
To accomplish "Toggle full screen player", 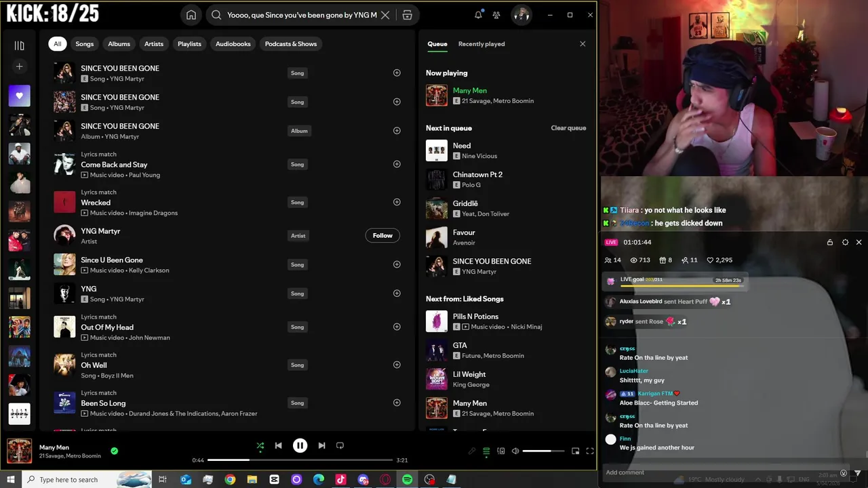I will [x=590, y=451].
